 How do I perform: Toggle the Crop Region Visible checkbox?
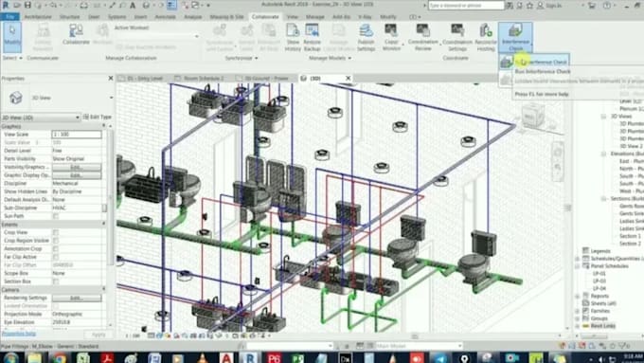tap(56, 241)
